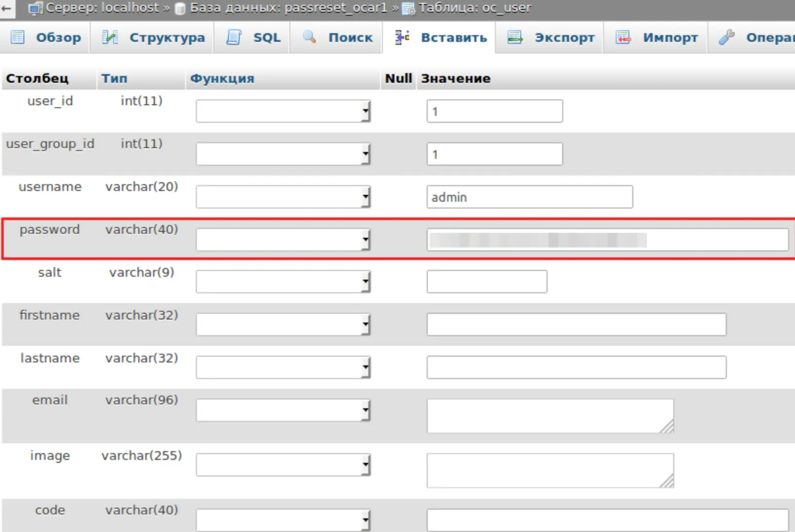Click the SQL tab icon

pos(234,37)
